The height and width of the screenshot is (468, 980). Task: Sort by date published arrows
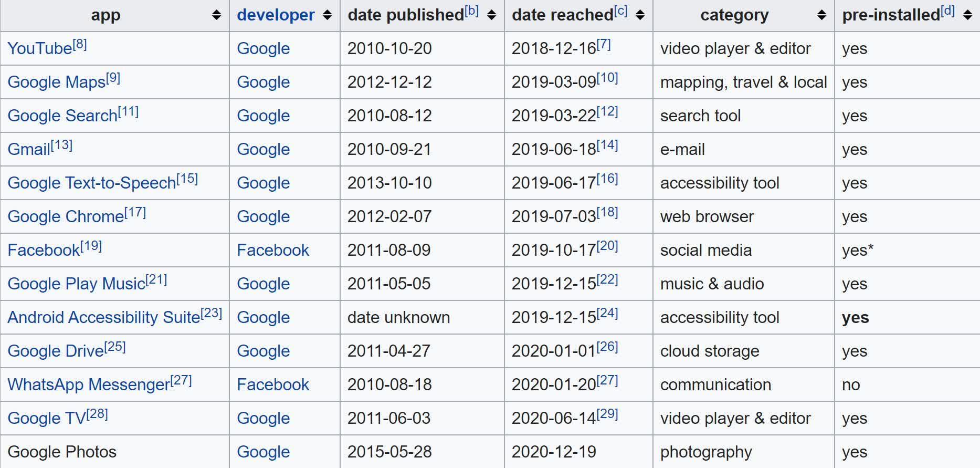tap(491, 15)
